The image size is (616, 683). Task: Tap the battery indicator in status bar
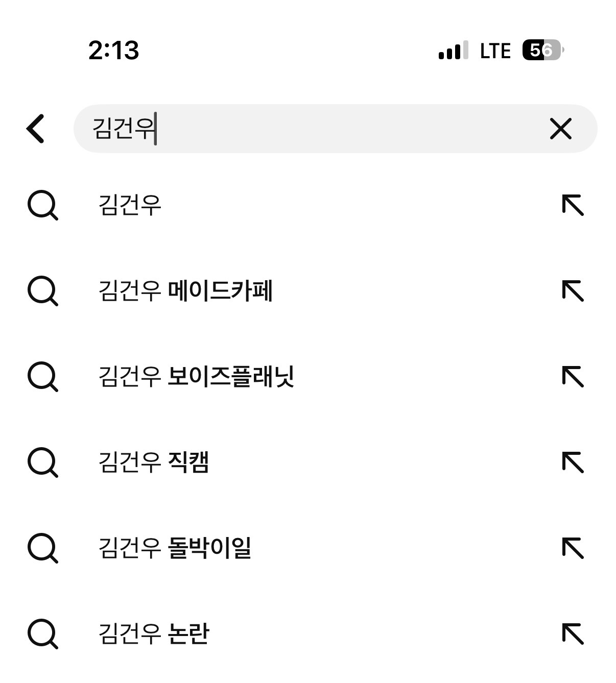pyautogui.click(x=542, y=50)
